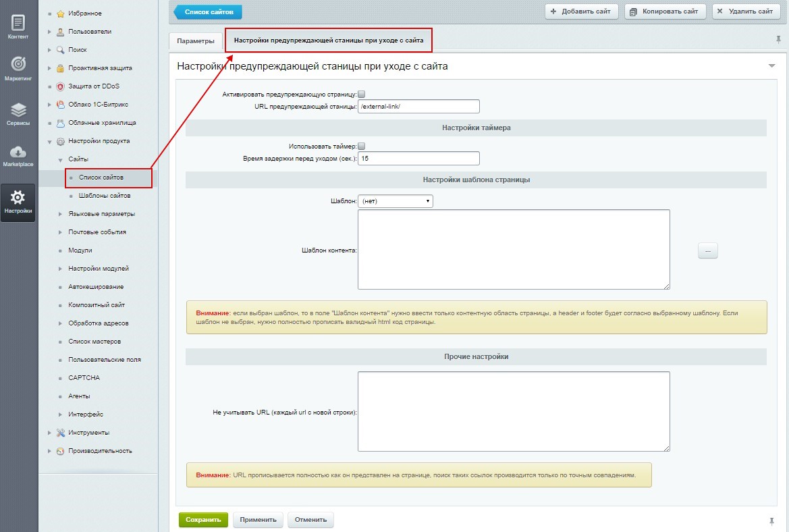Open the Обработка адресов tree item
This screenshot has width=789, height=532.
point(99,323)
